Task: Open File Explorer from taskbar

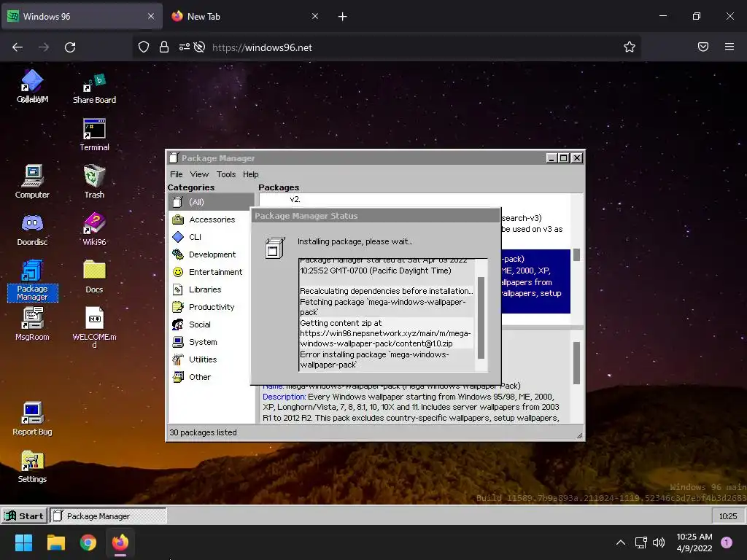Action: (55, 542)
